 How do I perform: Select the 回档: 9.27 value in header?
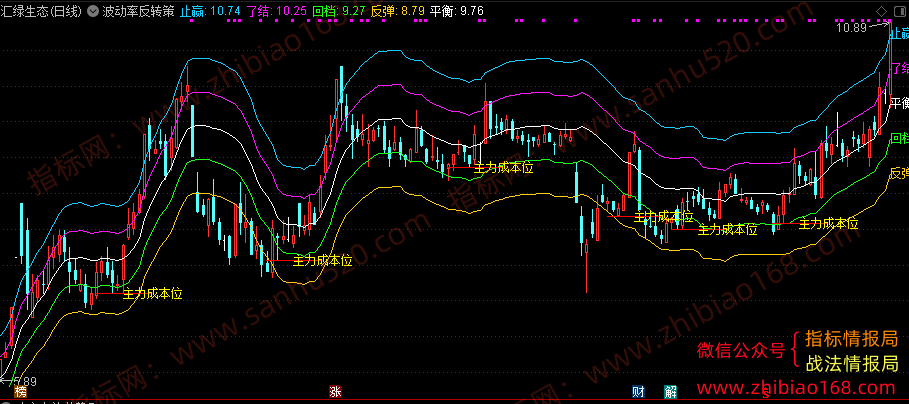(339, 11)
